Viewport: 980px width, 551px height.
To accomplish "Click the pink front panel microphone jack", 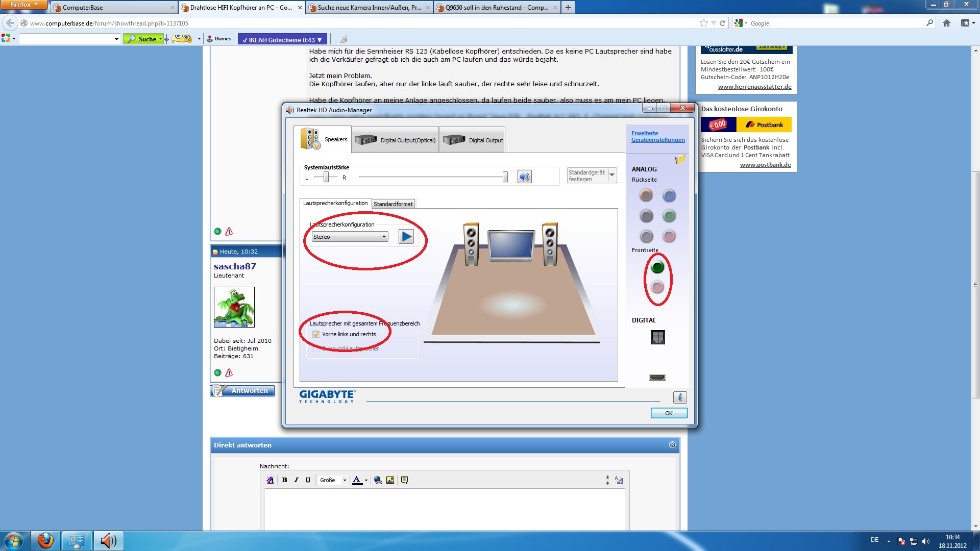I will tap(657, 287).
